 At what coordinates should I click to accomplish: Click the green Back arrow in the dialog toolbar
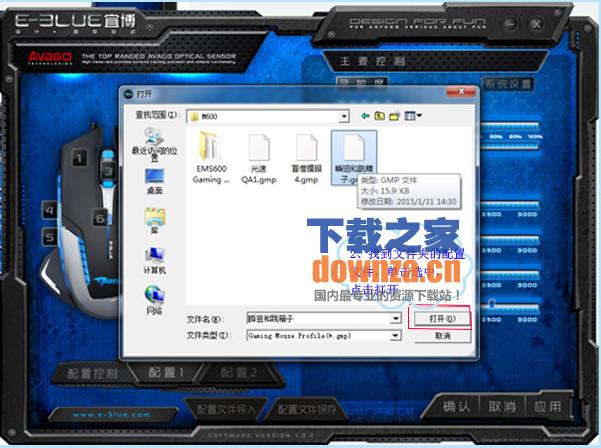coord(365,115)
